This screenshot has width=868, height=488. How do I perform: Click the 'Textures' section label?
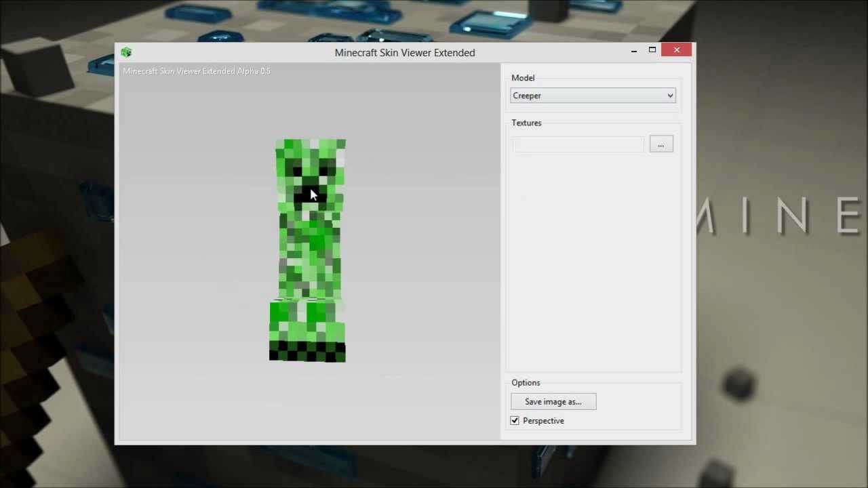pos(527,123)
